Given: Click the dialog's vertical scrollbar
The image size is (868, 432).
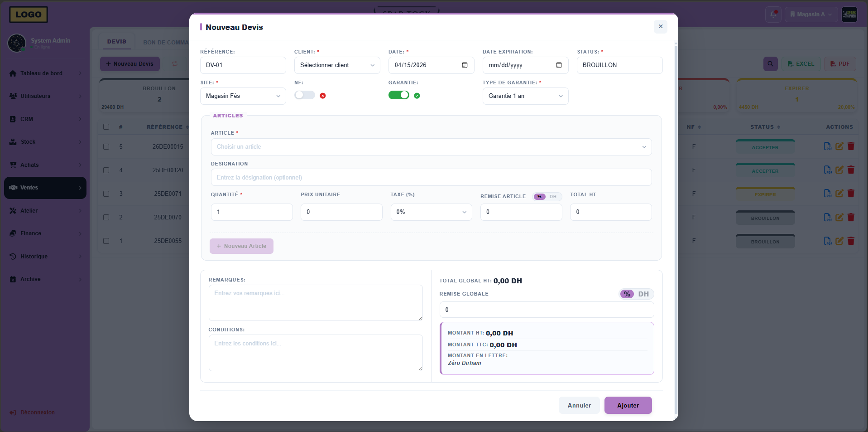Looking at the screenshot, I should [x=676, y=227].
